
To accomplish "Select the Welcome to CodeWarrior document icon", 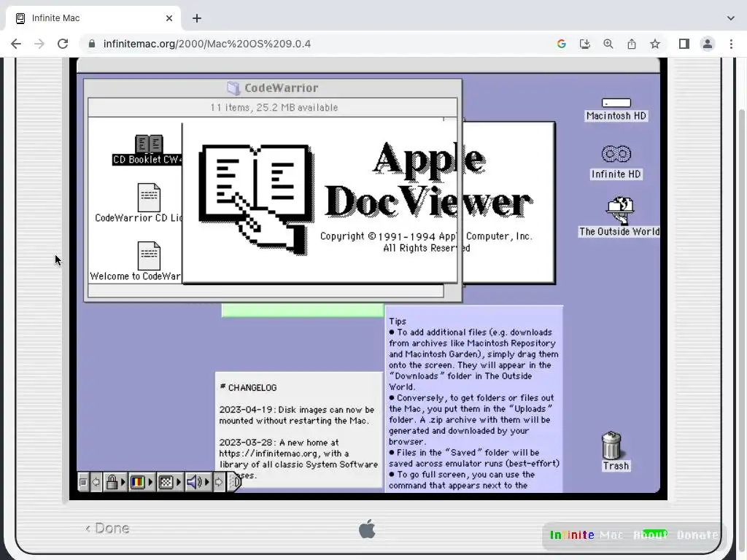I will pyautogui.click(x=149, y=256).
